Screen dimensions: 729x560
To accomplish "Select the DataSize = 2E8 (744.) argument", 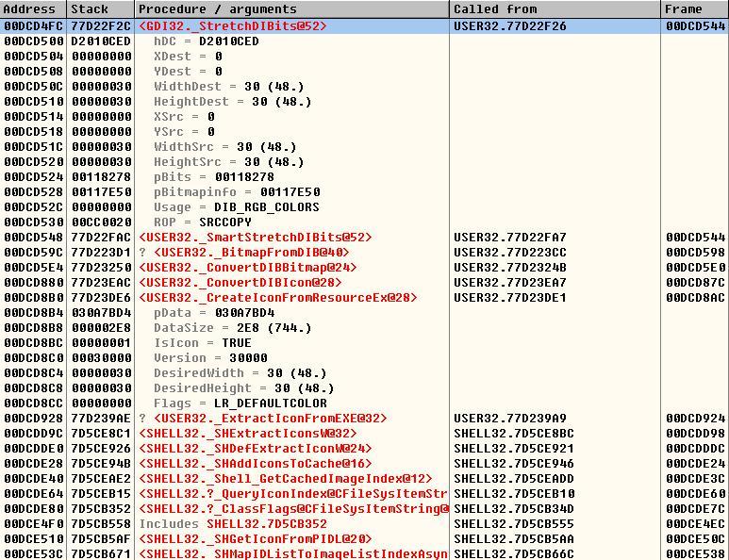I will 232,328.
